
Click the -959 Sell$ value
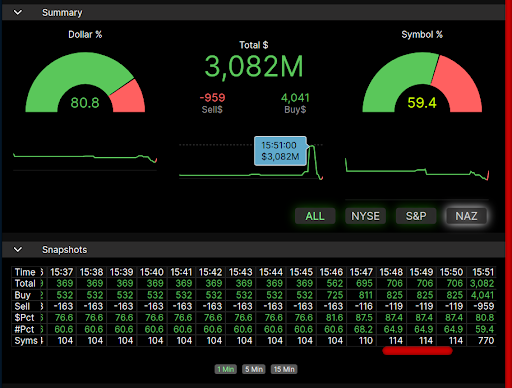[212, 97]
